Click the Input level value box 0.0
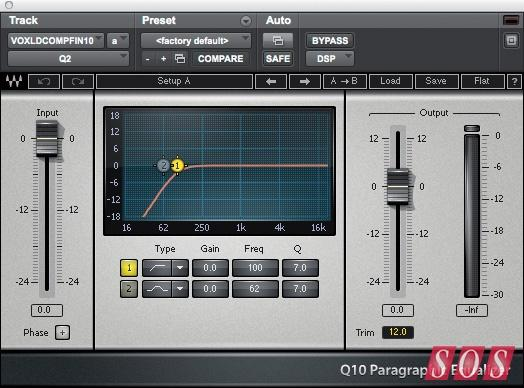The height and width of the screenshot is (388, 524). click(47, 310)
